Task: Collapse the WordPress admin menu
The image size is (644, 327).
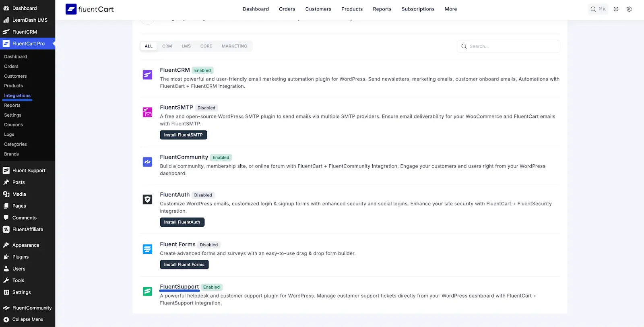Action: coord(27,319)
